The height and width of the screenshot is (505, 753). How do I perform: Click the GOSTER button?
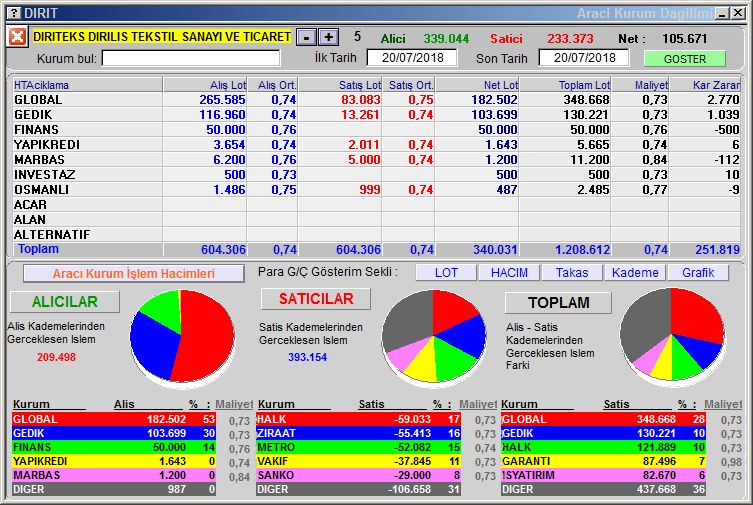[685, 59]
